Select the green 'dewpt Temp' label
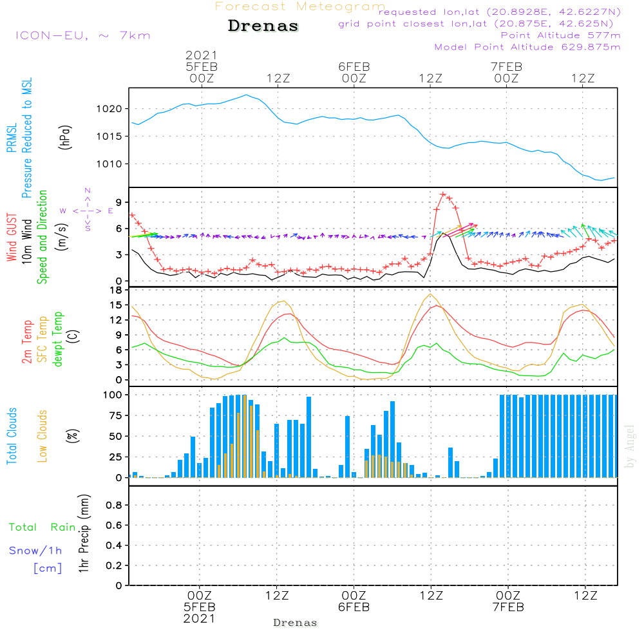Screen dimensions: 644x644 click(57, 339)
